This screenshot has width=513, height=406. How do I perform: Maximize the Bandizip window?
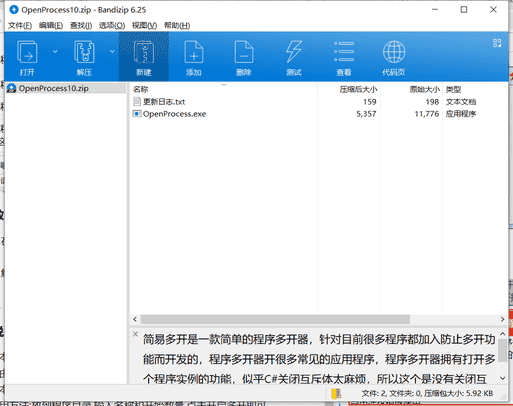click(x=464, y=10)
